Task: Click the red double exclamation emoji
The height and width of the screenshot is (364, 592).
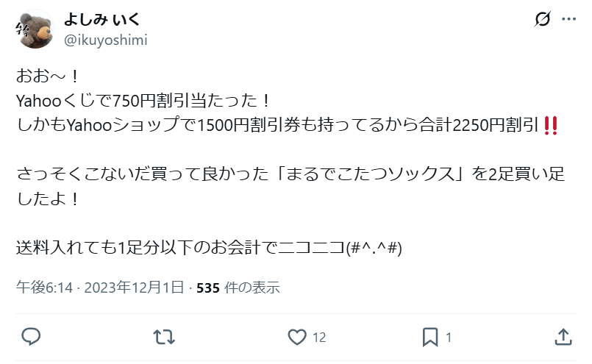Action: coord(551,125)
